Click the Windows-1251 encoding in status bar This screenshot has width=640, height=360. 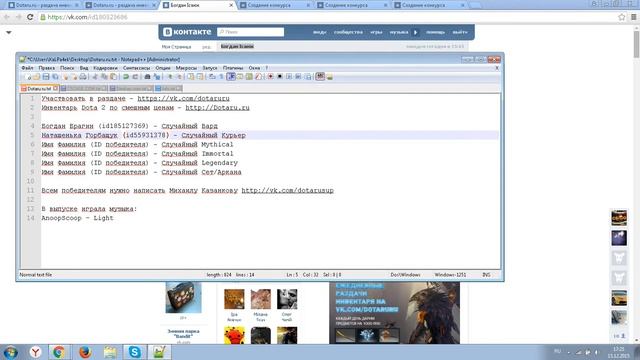click(x=450, y=275)
